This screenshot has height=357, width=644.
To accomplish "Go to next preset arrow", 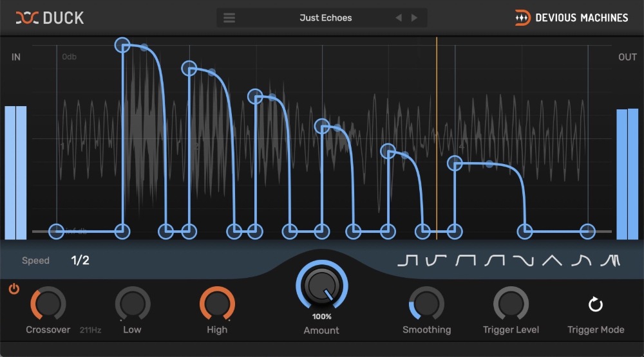I will 414,17.
